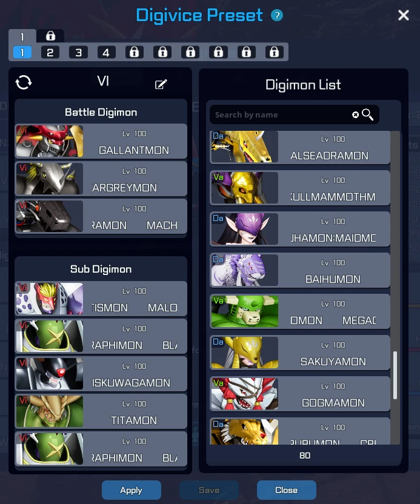Clear search field with X icon

tap(355, 114)
